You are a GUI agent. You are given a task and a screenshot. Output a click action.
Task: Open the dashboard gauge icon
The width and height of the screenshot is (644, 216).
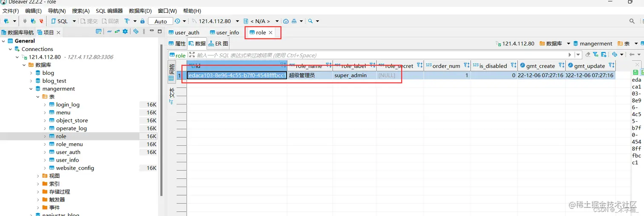(286, 21)
